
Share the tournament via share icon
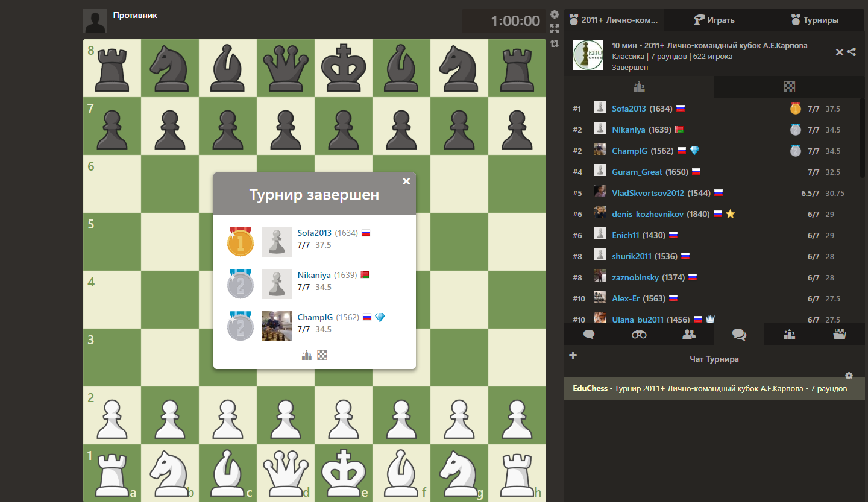[851, 52]
